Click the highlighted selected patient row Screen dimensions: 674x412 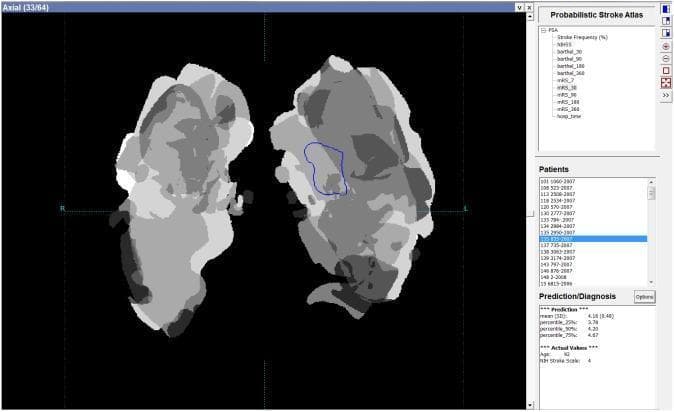point(594,239)
